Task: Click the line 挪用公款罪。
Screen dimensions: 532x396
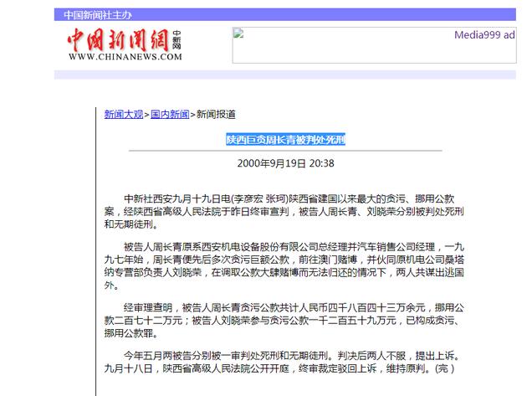Action: click(131, 333)
